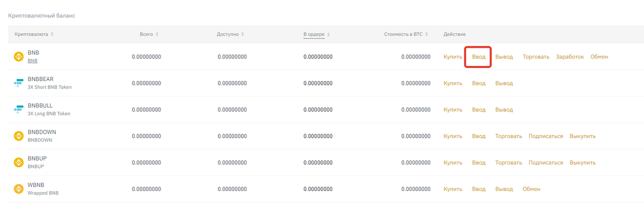
Task: Click Купить in the BNBBULL row
Action: click(x=453, y=109)
